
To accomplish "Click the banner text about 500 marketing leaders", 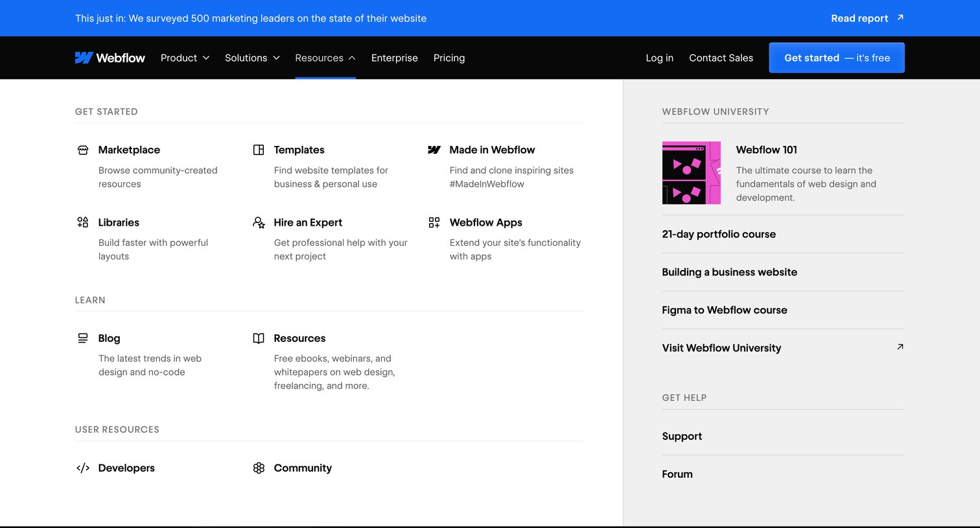I will coord(251,18).
